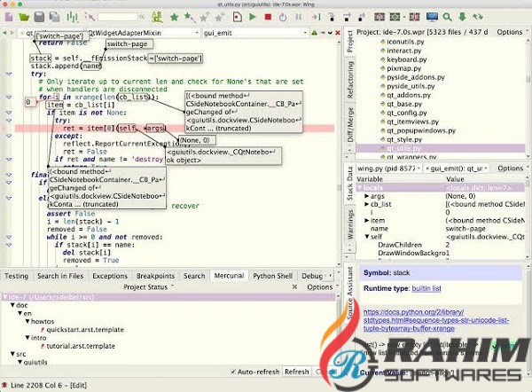
Task: Click the green down arrow toolbar icon
Action: (x=462, y=17)
